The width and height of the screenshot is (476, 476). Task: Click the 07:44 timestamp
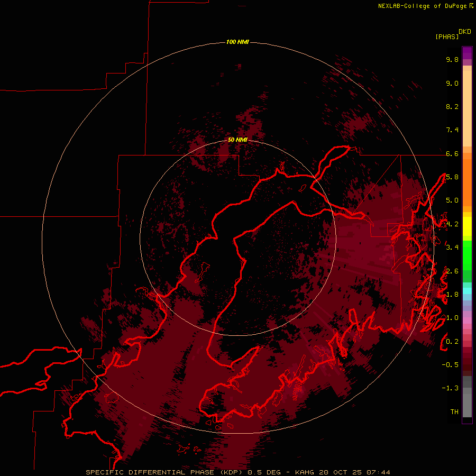tap(378, 472)
